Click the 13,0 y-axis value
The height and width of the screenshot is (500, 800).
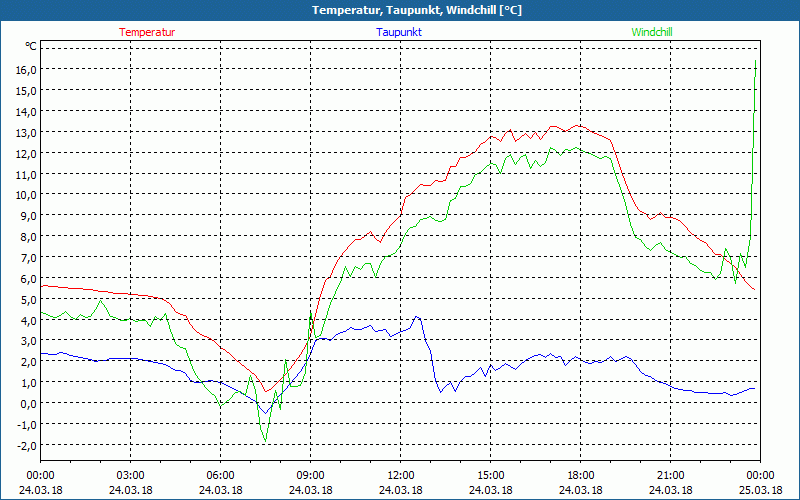26,133
